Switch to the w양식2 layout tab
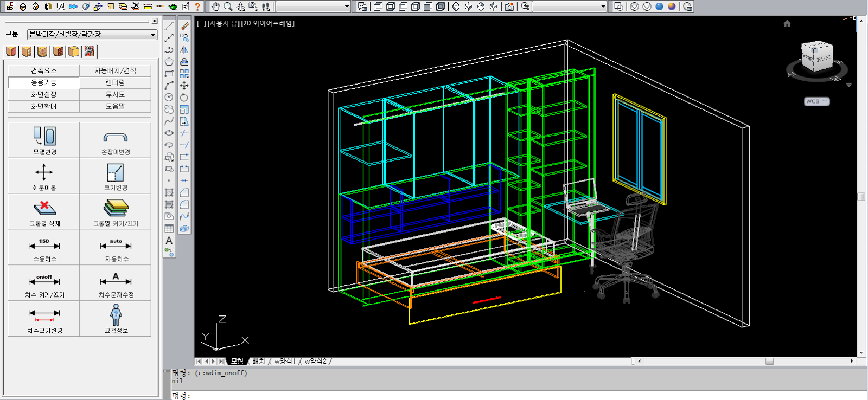 coord(315,361)
